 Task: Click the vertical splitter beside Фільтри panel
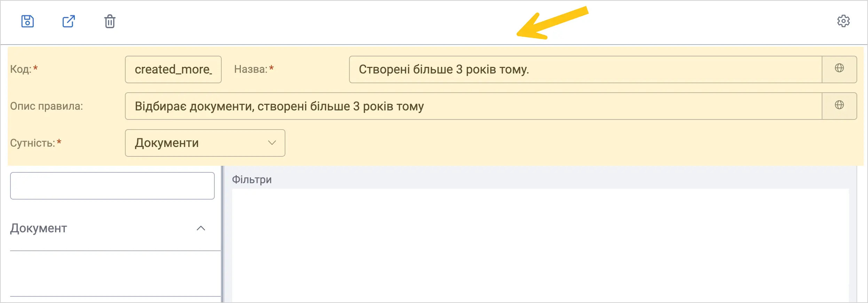(222, 234)
